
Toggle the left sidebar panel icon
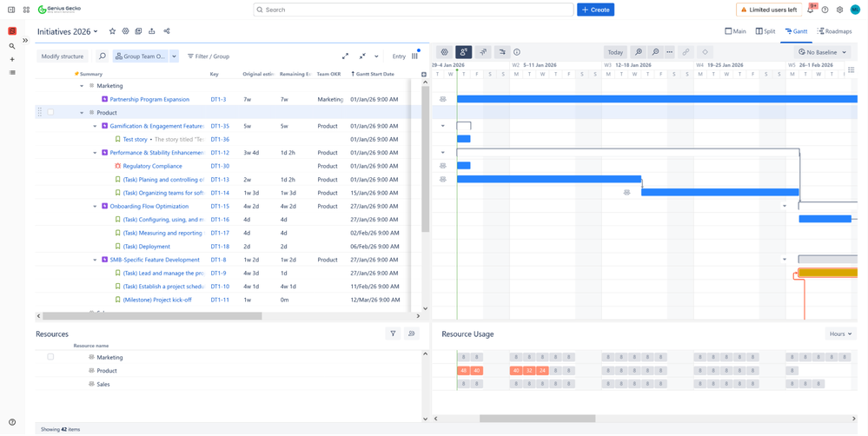click(x=11, y=10)
